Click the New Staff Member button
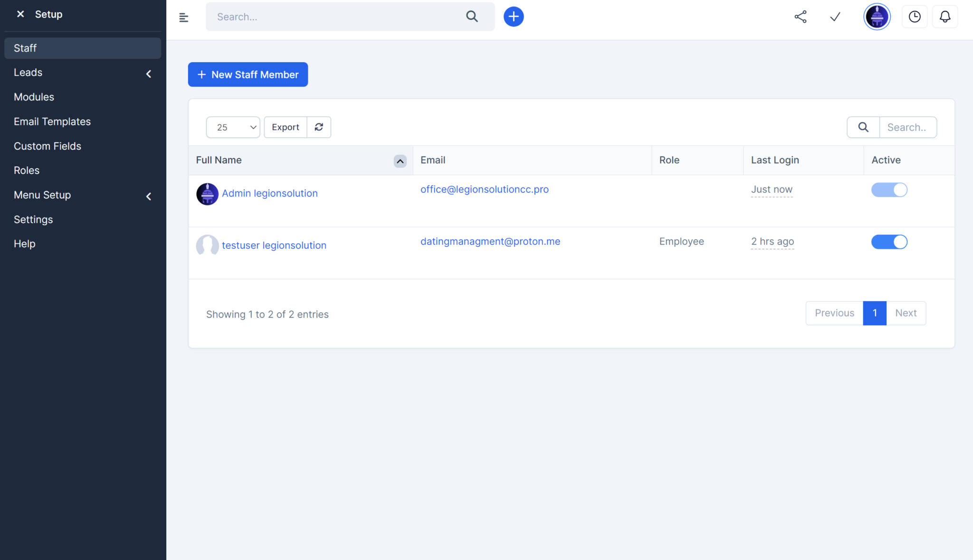The height and width of the screenshot is (560, 973). coord(248,74)
